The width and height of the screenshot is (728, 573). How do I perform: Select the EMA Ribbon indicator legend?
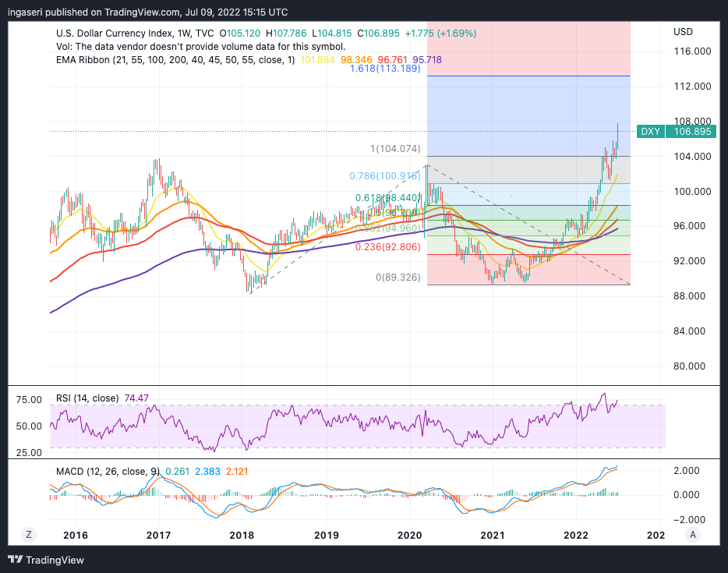(x=175, y=60)
